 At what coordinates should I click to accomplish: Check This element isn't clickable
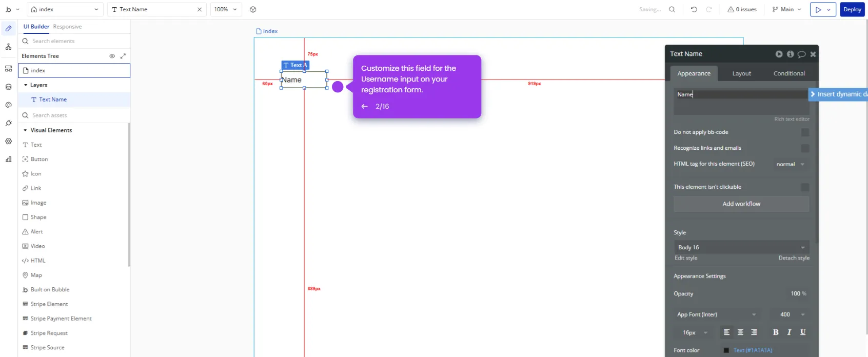point(805,187)
